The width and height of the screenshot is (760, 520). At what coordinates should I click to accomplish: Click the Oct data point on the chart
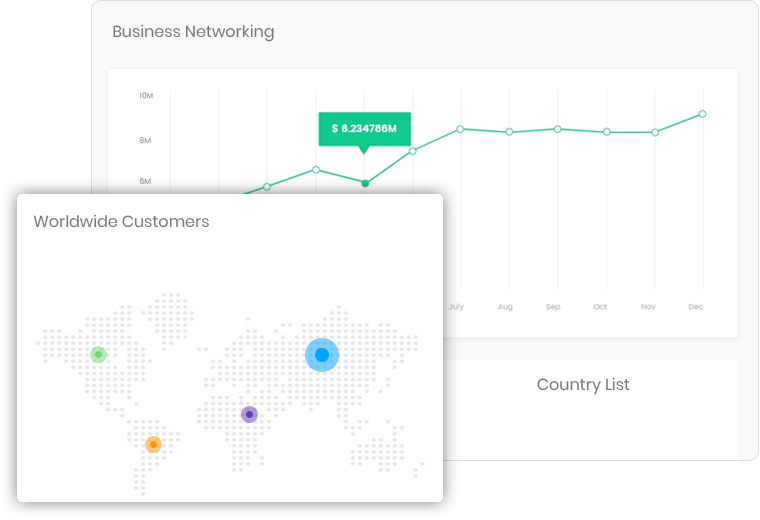click(x=606, y=132)
